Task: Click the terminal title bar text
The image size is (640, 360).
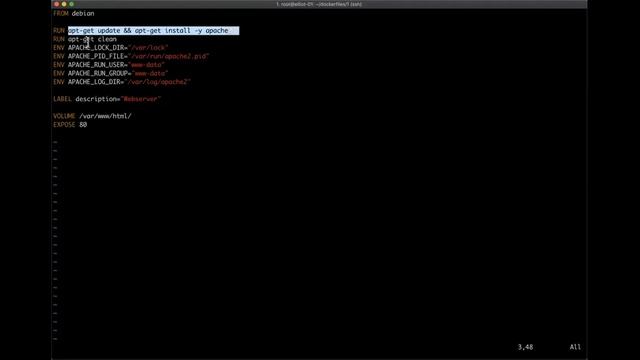Action: [319, 4]
